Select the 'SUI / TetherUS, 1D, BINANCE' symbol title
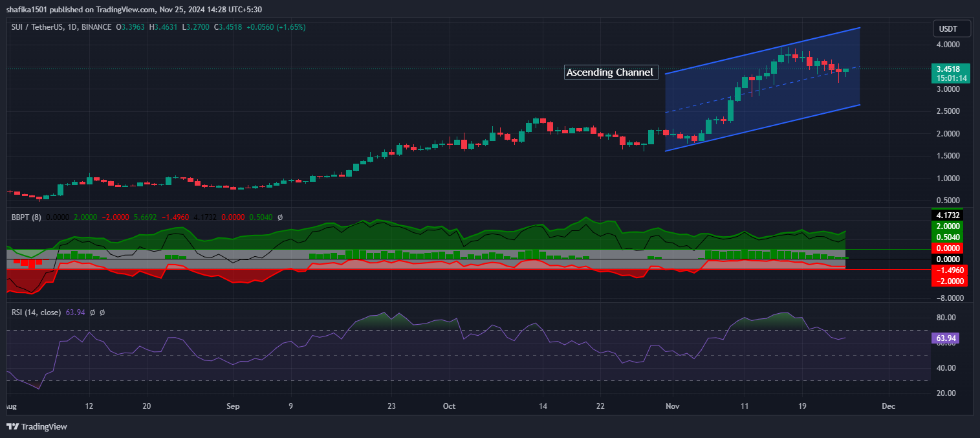Screen dimensions: 980x438 point(61,27)
